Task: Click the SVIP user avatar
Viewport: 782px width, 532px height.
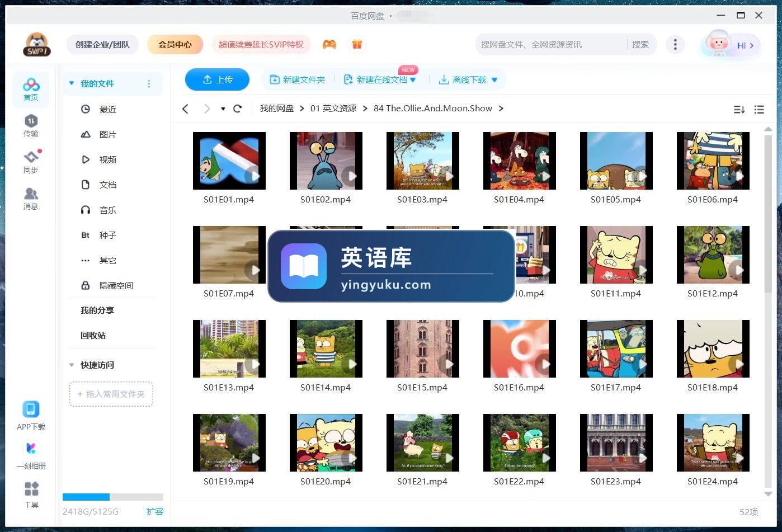Action: tap(37, 45)
